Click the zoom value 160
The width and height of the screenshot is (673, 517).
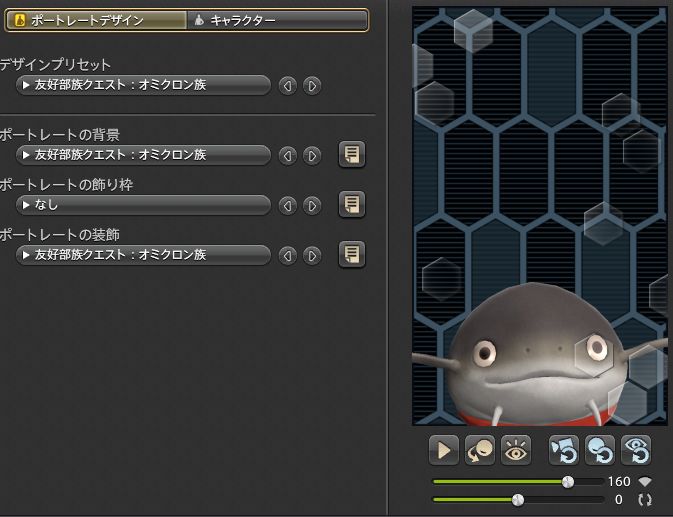619,482
